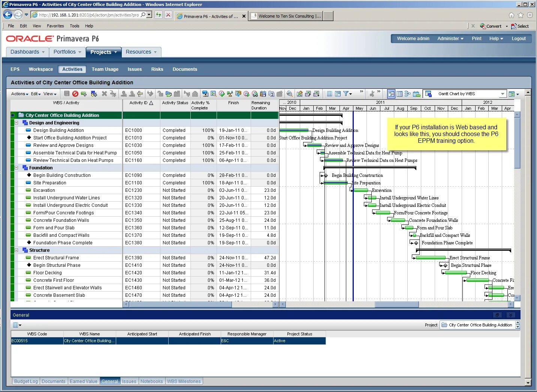The image size is (537, 392).
Task: Collapse the General details panel
Action: pyautogui.click(x=510, y=315)
